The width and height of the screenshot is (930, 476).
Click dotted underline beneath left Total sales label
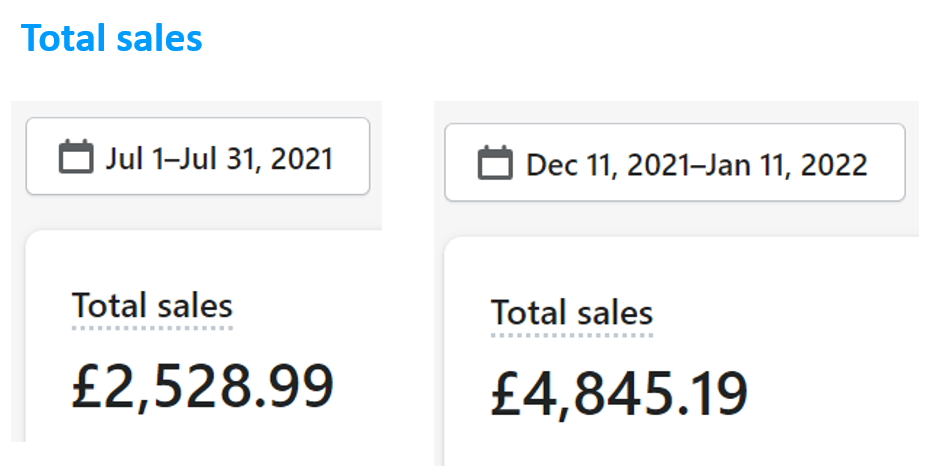pos(152,327)
